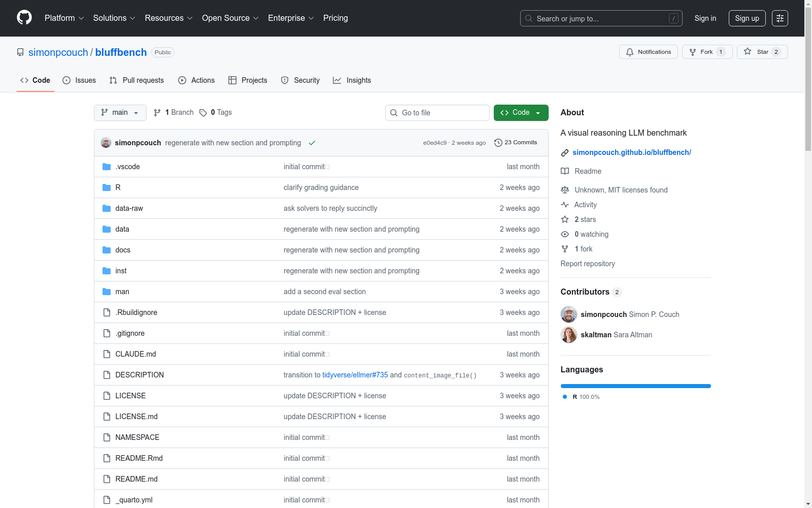
Task: Open the Insights tab
Action: coord(352,80)
